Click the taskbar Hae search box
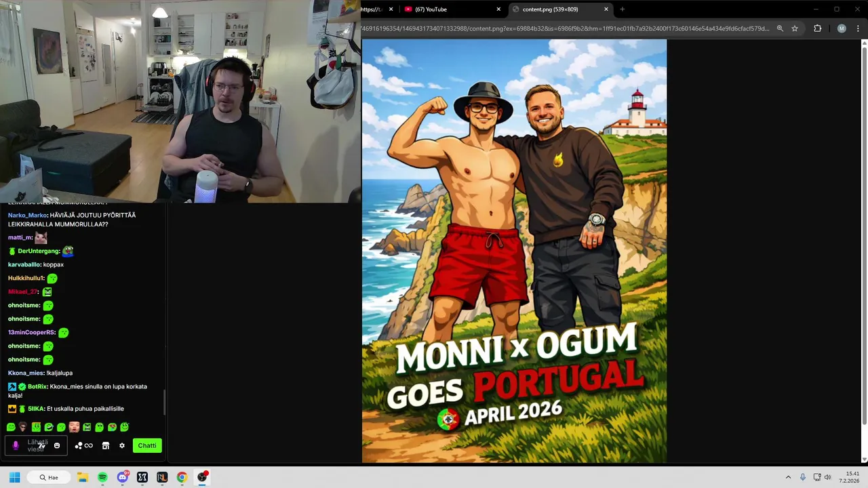 [50, 477]
